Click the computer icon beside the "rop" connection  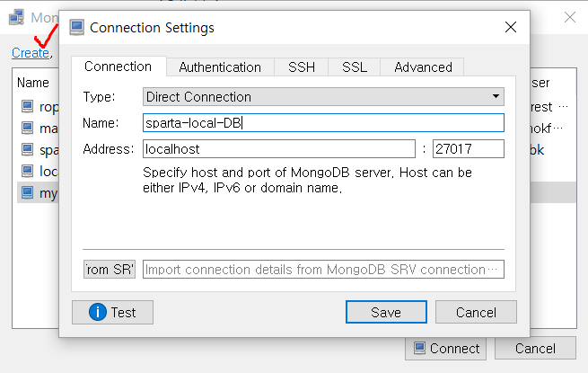click(x=28, y=107)
